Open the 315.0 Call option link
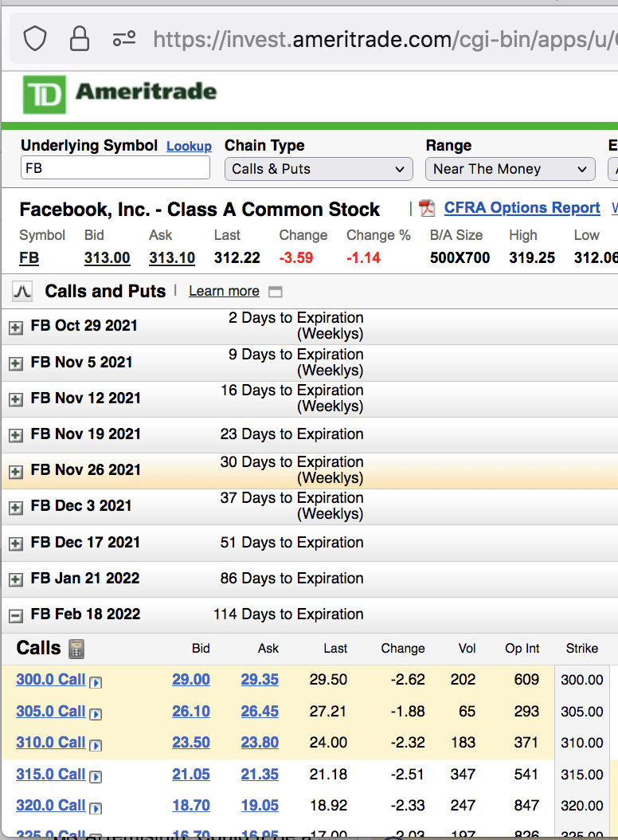 (x=51, y=774)
